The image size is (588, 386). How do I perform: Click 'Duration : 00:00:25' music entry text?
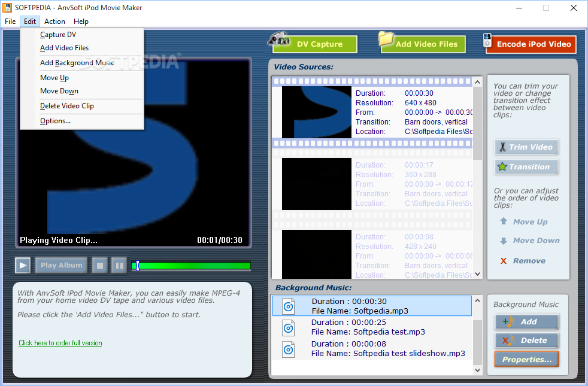tap(348, 323)
